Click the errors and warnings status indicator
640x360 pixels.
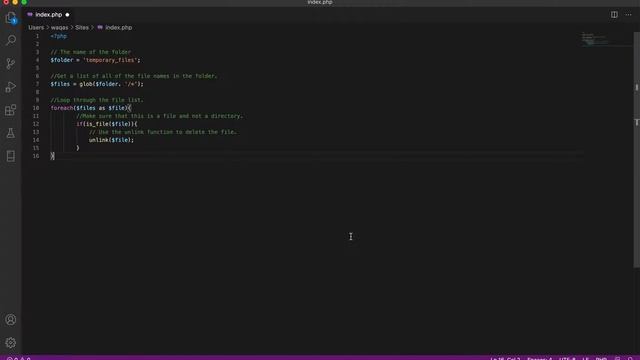[18, 358]
